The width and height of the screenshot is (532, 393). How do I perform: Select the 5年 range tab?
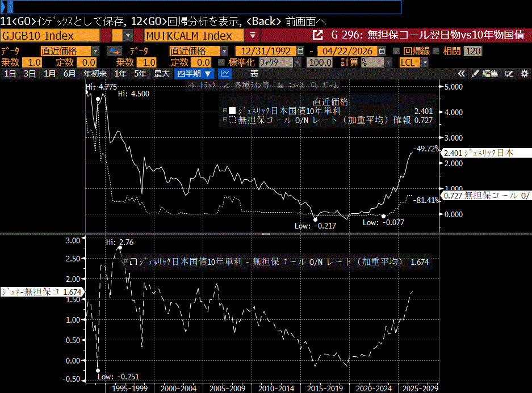click(140, 74)
